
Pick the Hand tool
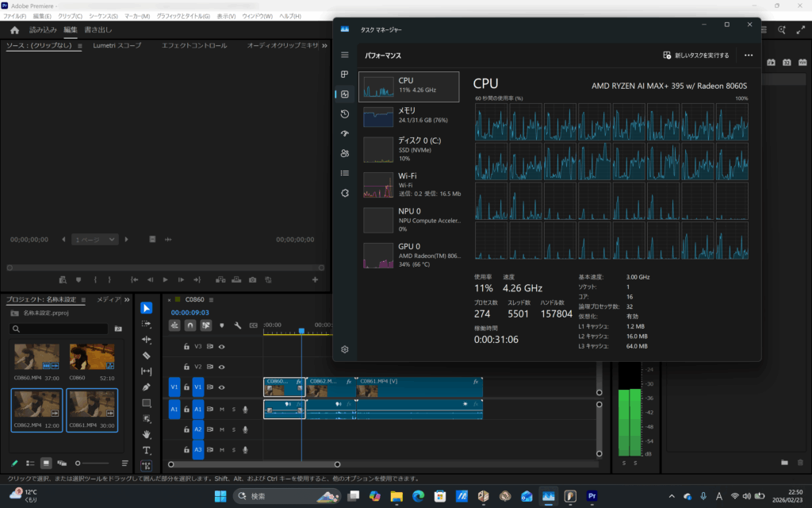tap(147, 434)
